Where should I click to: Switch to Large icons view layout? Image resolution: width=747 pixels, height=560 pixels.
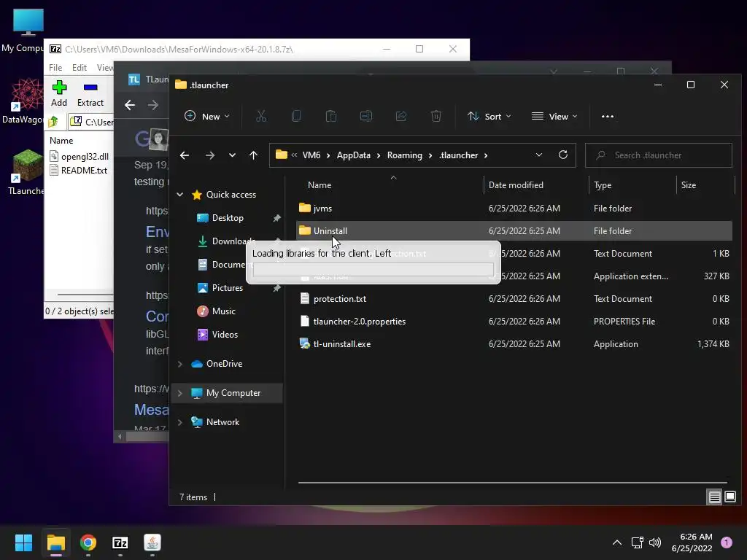729,497
